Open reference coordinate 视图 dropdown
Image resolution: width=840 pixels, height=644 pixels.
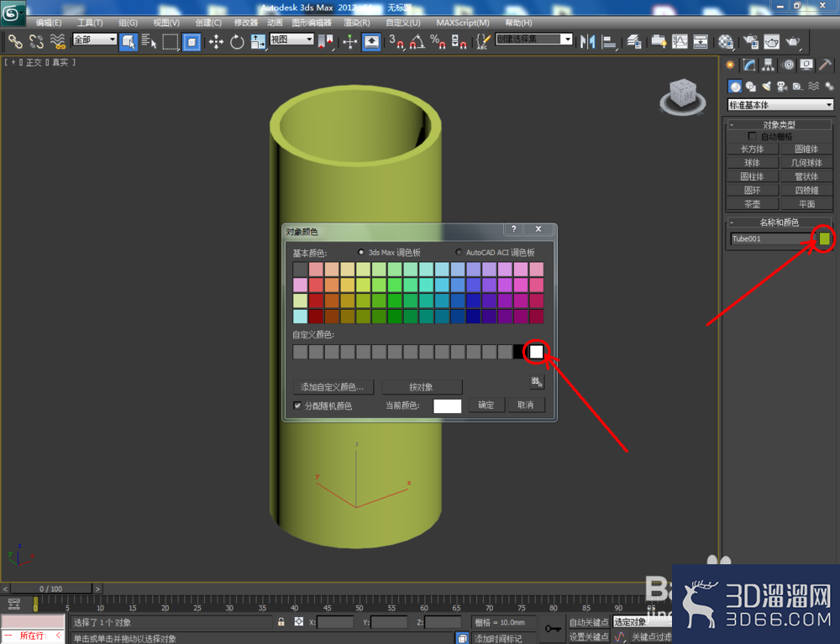[291, 39]
